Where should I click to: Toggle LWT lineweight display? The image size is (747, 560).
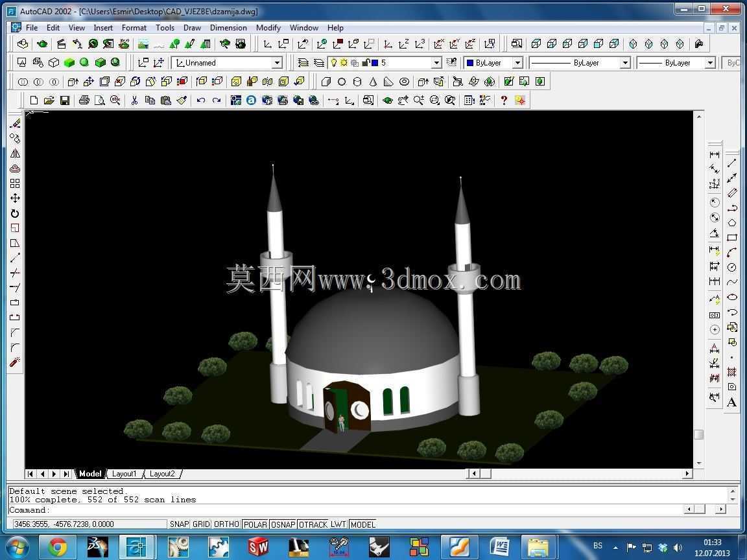pyautogui.click(x=338, y=524)
